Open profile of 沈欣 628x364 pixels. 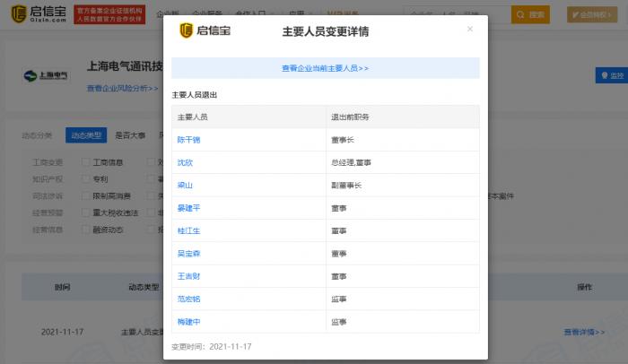tap(185, 163)
